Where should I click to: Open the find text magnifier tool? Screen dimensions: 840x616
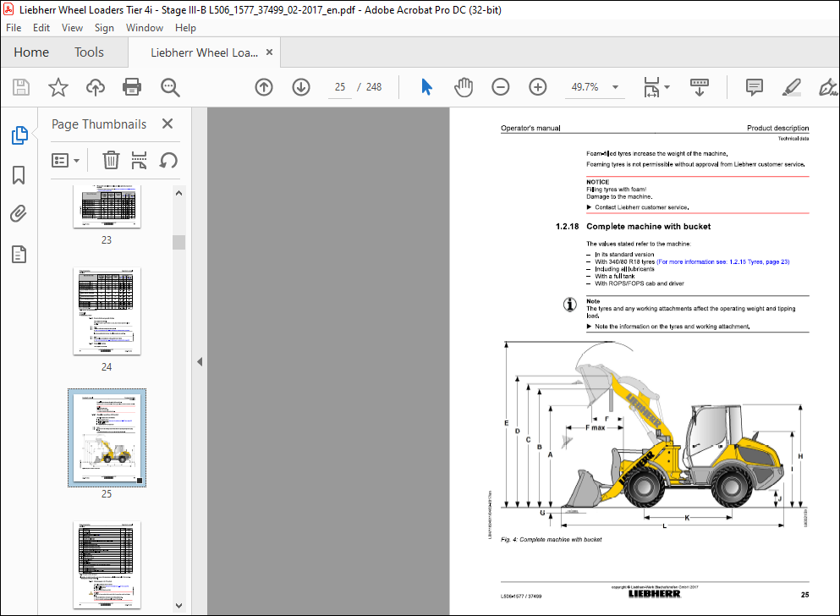tap(170, 87)
